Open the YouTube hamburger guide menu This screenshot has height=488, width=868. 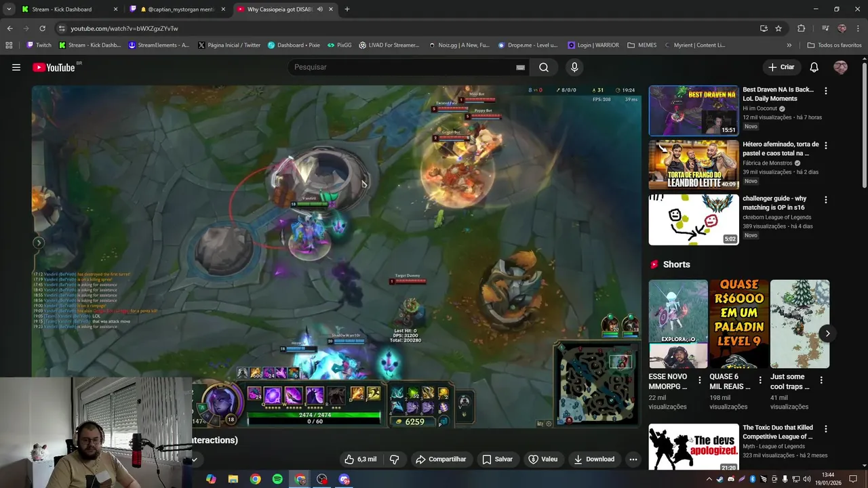16,67
